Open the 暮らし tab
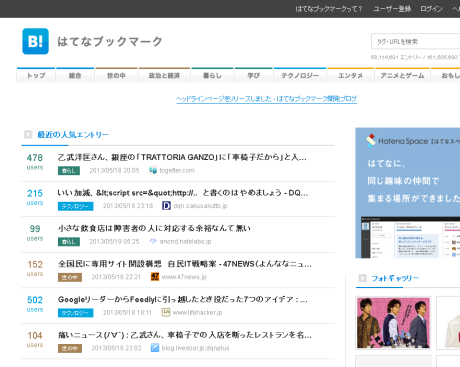Viewport: 460px width, 367px height. [x=212, y=76]
